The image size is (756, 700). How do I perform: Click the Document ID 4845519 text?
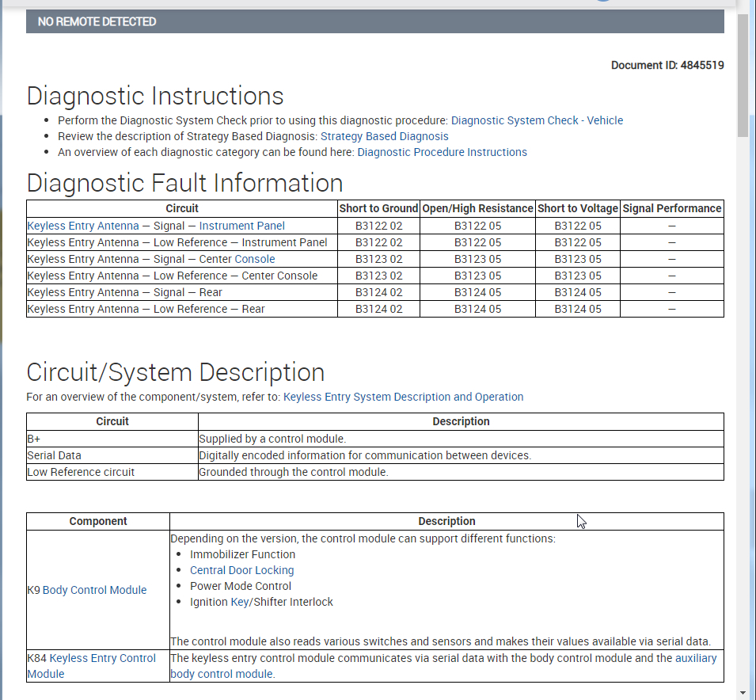(x=667, y=65)
